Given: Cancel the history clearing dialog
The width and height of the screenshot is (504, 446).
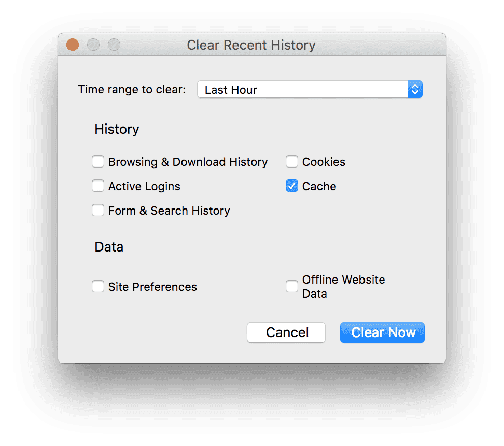Looking at the screenshot, I should (286, 332).
